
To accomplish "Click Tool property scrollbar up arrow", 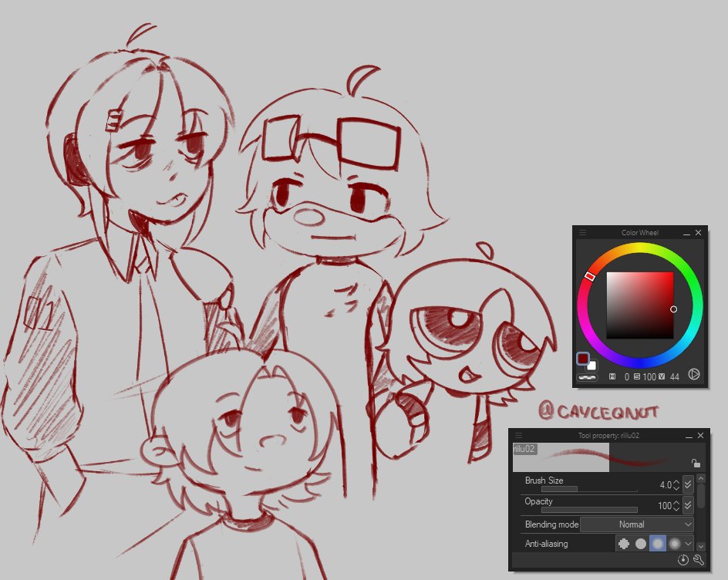I will tap(700, 478).
